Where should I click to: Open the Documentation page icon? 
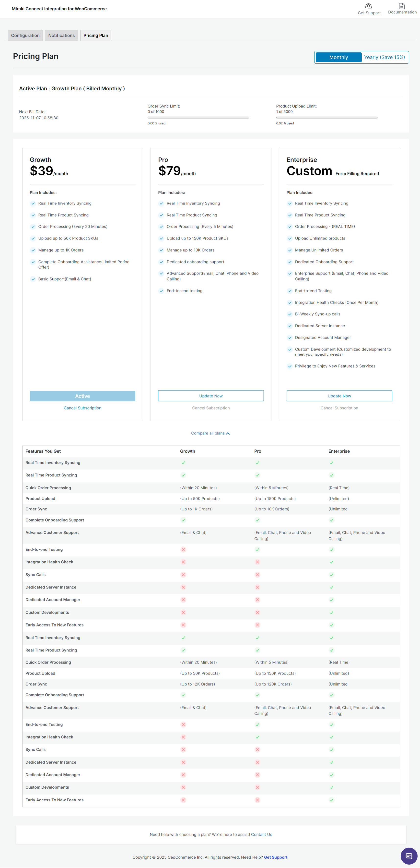pos(401,6)
